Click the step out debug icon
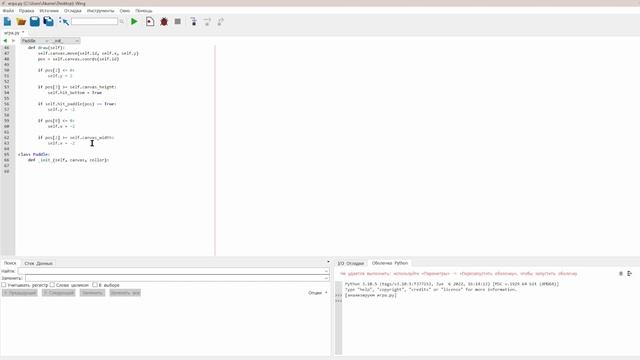 pos(220,22)
